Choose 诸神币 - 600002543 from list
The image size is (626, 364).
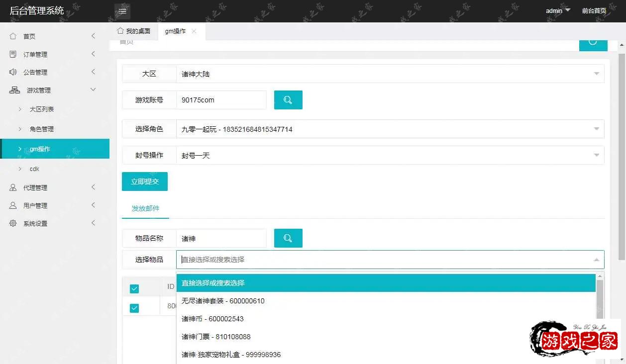[212, 319]
